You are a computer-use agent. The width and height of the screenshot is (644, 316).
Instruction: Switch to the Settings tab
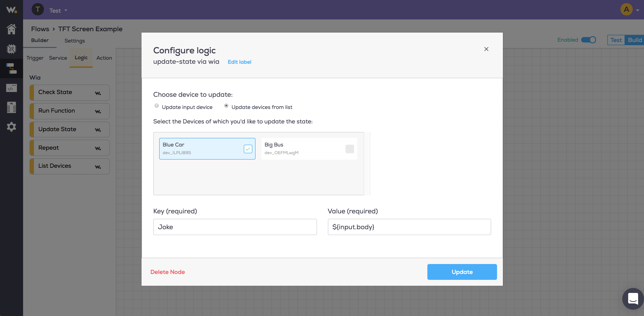[74, 40]
